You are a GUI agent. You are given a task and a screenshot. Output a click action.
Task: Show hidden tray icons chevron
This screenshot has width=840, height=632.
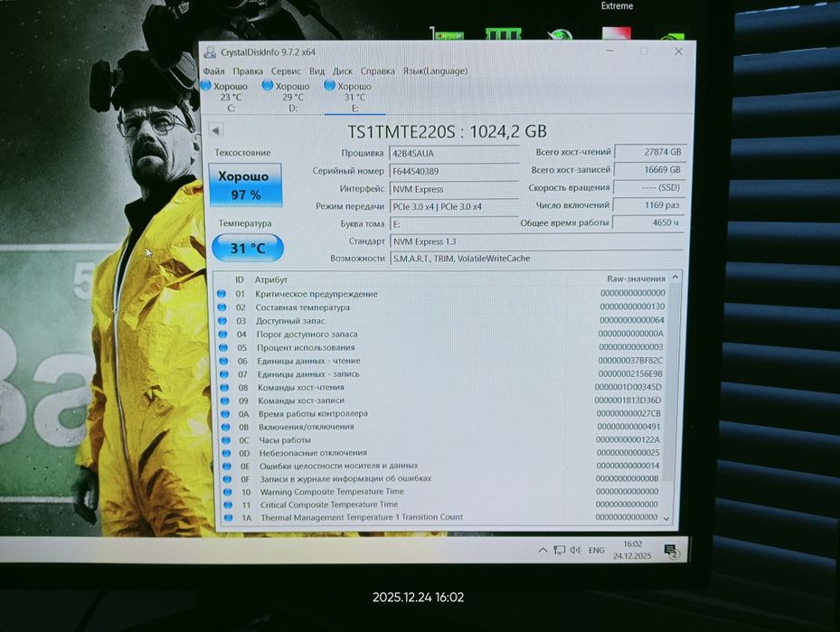pos(543,550)
